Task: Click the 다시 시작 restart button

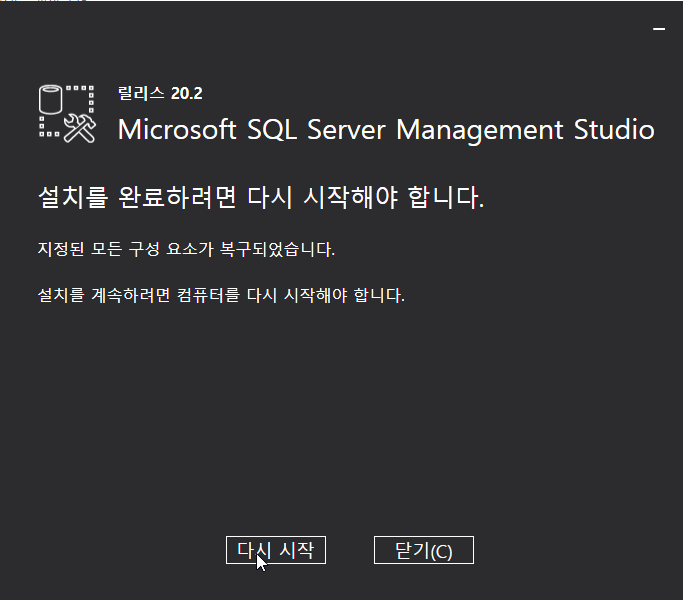Action: coord(276,550)
